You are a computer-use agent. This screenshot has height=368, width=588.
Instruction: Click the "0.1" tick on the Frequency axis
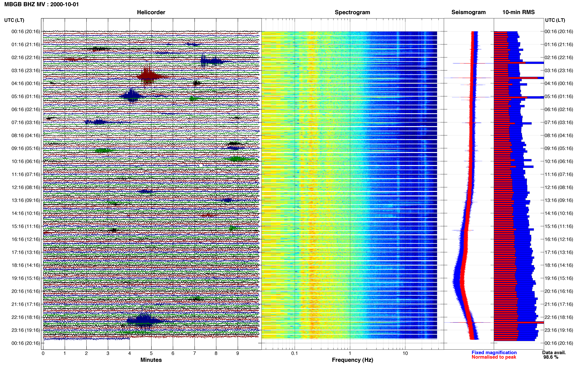pos(295,353)
